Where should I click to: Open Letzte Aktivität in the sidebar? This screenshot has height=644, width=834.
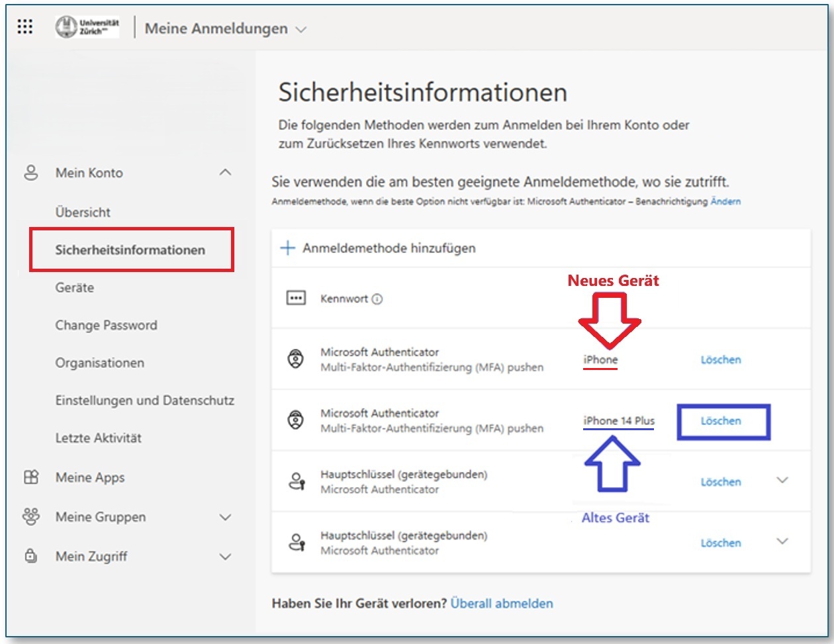[98, 438]
